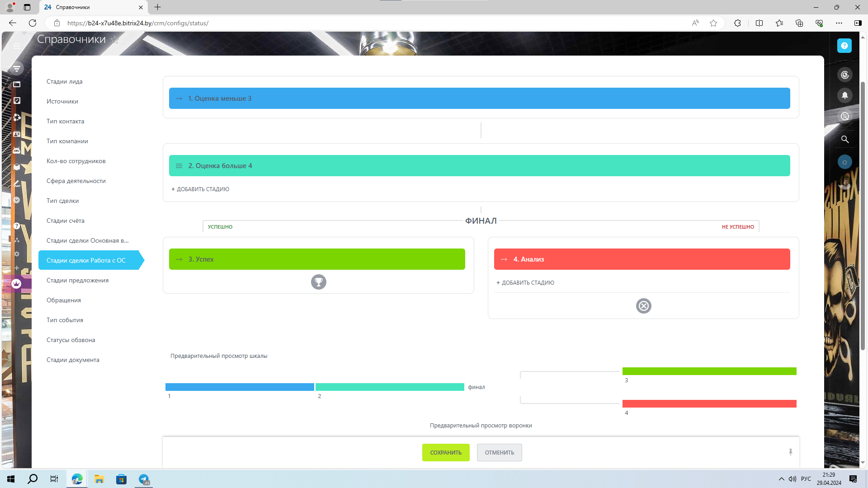
Task: Toggle the hamburger menu in left sidebar
Action: pos(17,46)
